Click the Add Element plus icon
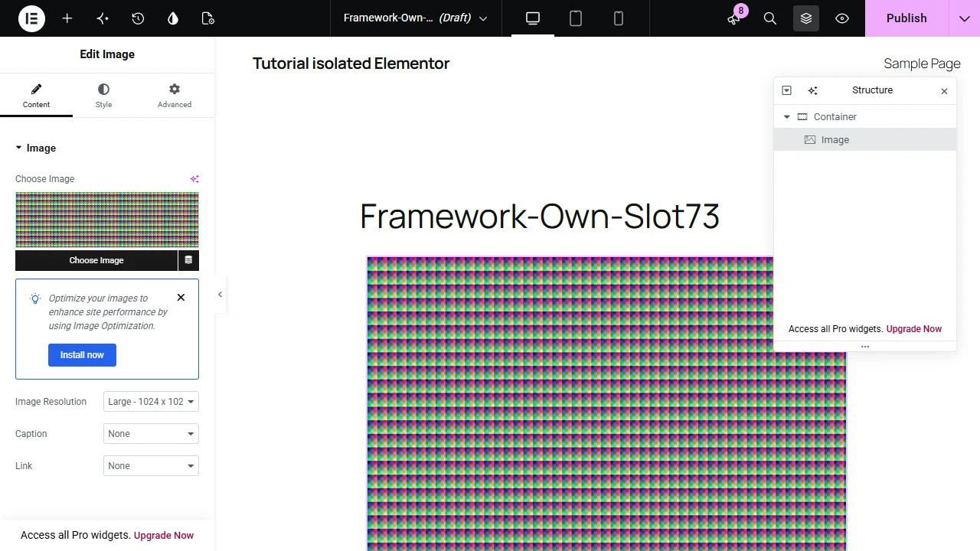The width and height of the screenshot is (980, 551). pos(67,18)
